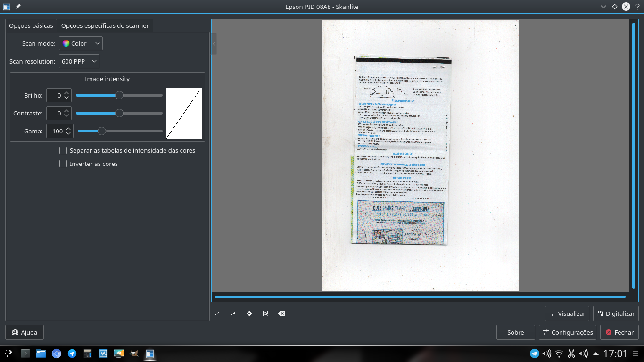Clear selections using the backspace-style icon
Viewport: 644px width, 362px height.
(x=281, y=313)
